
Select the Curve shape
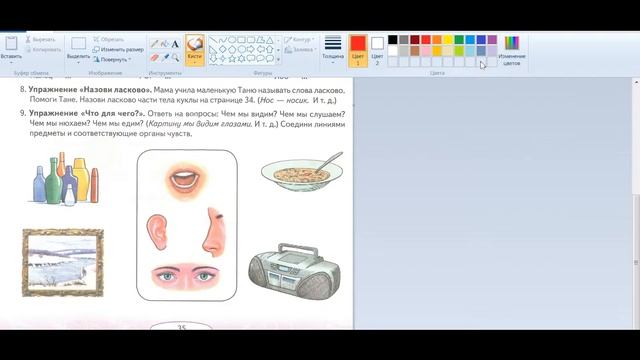[222, 40]
